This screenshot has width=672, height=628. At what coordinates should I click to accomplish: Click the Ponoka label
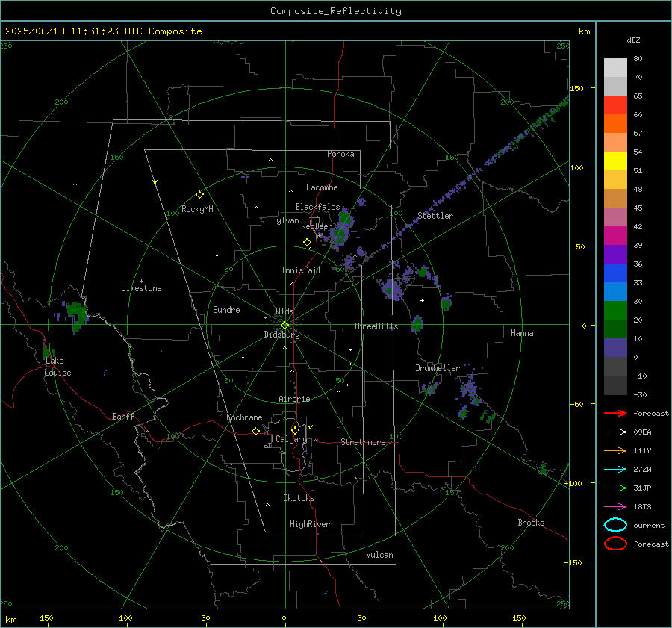340,154
